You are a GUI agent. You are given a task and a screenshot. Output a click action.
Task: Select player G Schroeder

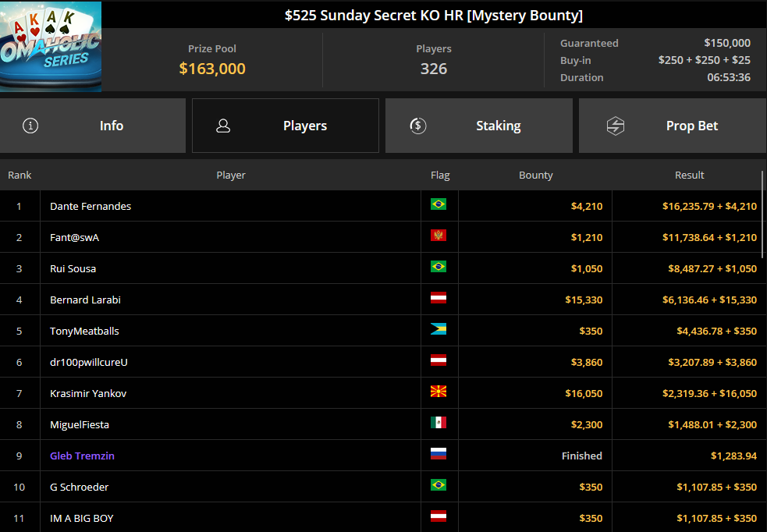coord(80,487)
